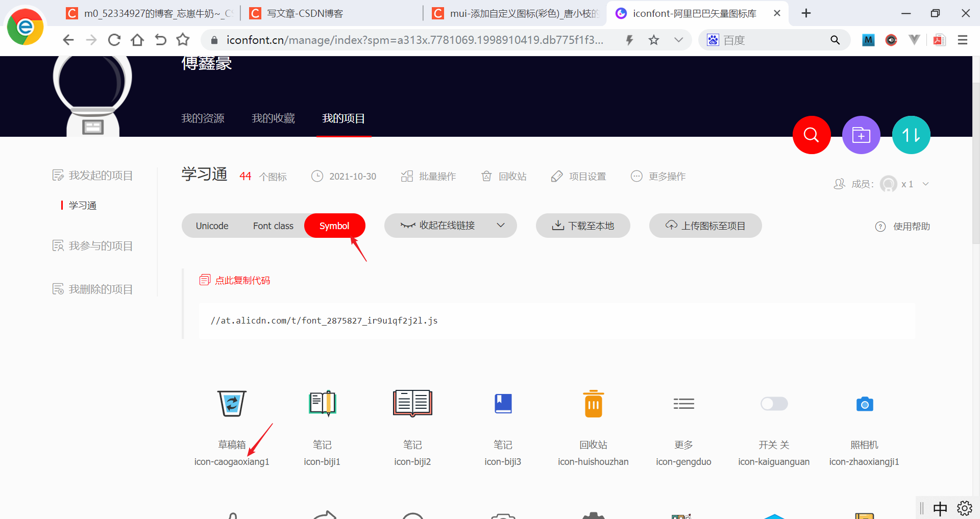Viewport: 980px width, 519px height.
Task: Open the settings gear in the corner
Action: [x=964, y=508]
